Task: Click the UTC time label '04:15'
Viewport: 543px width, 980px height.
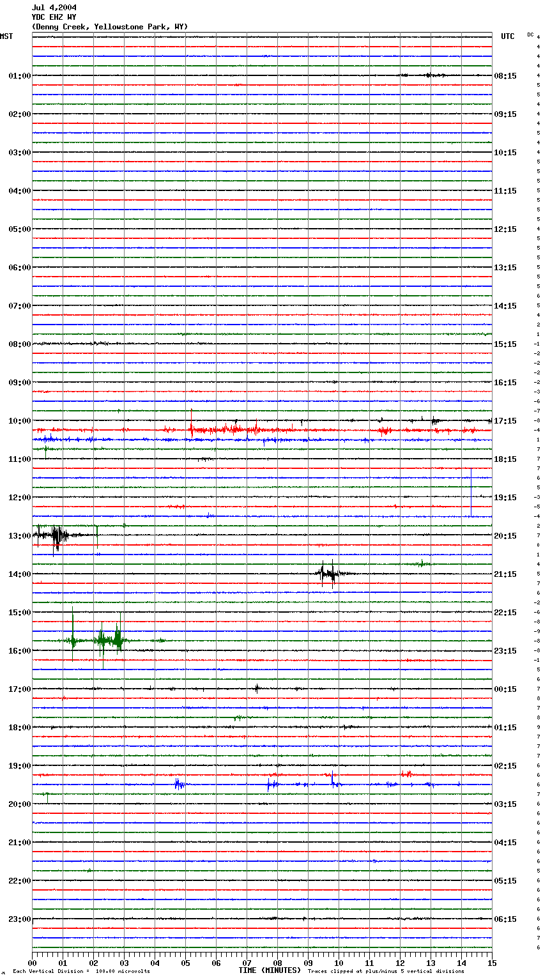Action: click(505, 843)
